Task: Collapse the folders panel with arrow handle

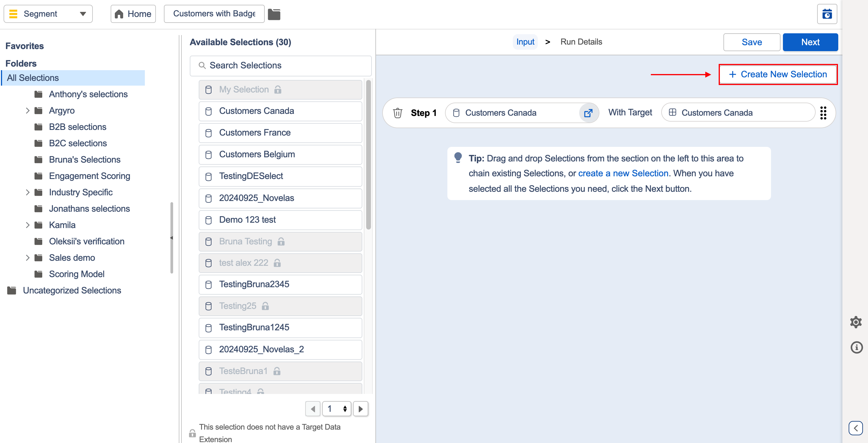Action: pyautogui.click(x=172, y=238)
